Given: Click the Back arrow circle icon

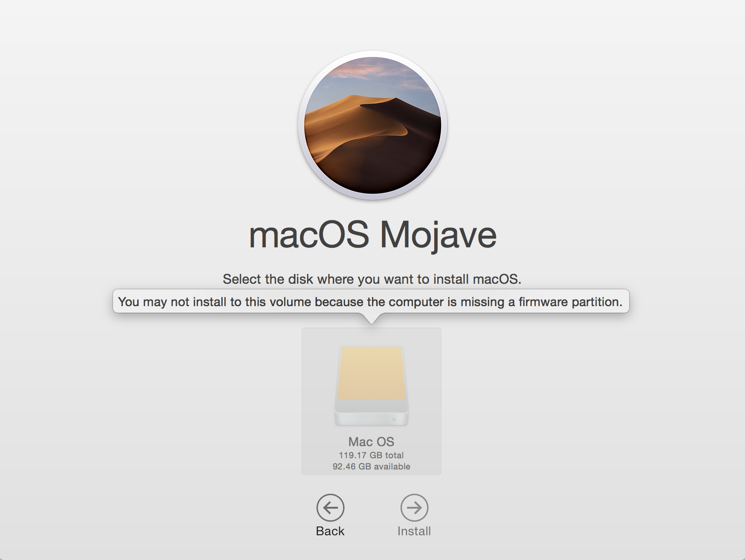Looking at the screenshot, I should click(330, 508).
